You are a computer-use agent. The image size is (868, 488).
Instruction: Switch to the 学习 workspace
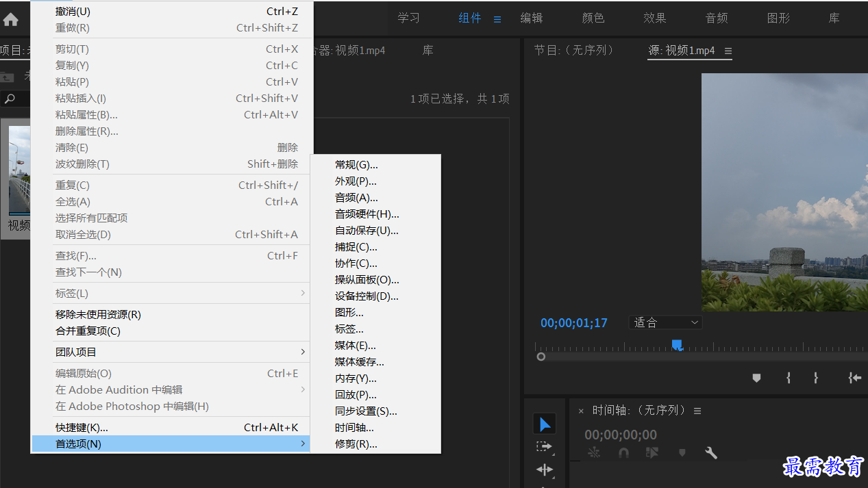coord(408,18)
